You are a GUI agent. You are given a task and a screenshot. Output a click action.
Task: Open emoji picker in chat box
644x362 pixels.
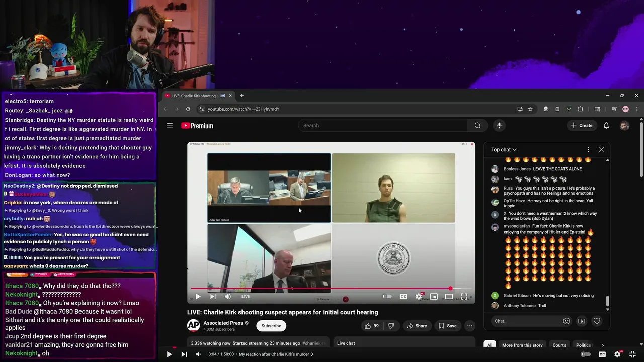pos(566,321)
